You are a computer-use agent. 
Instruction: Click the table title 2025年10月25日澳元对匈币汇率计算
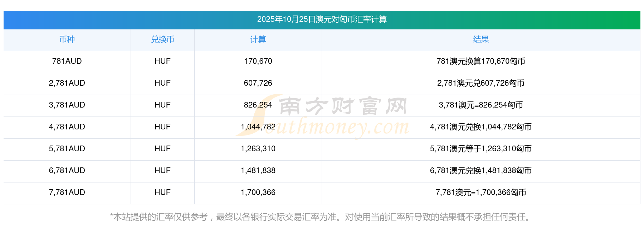click(x=322, y=19)
